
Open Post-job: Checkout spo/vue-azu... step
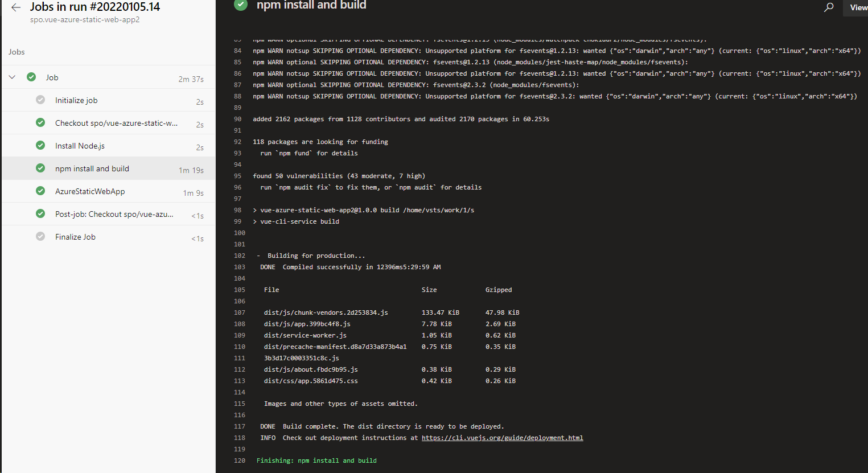108,214
